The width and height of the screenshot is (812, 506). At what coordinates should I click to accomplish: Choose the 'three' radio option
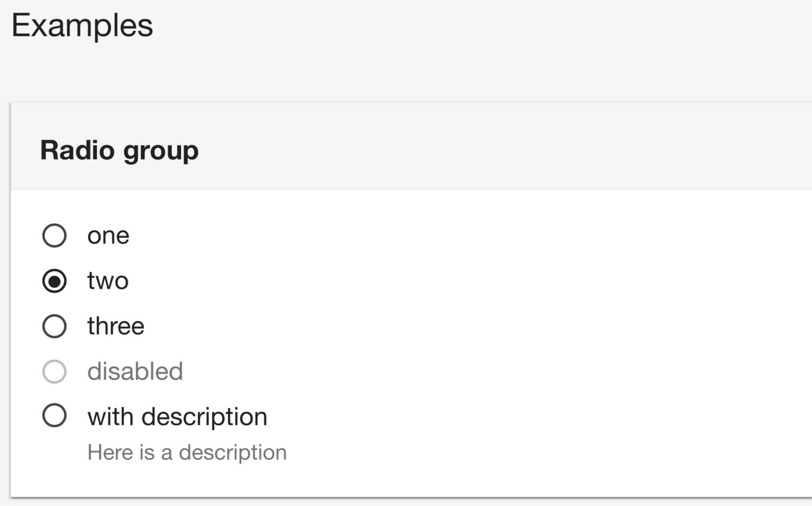[54, 327]
